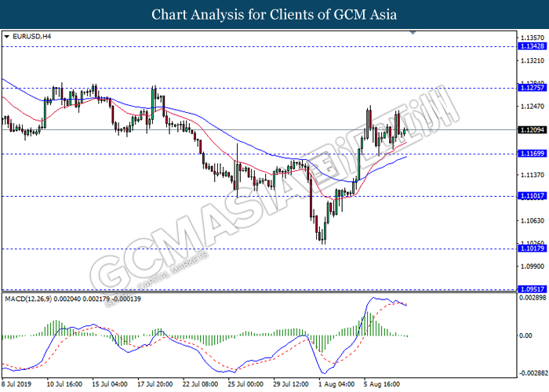The width and height of the screenshot is (549, 392).
Task: Select the 22 Jul 08:00 time label
Action: pos(200,384)
